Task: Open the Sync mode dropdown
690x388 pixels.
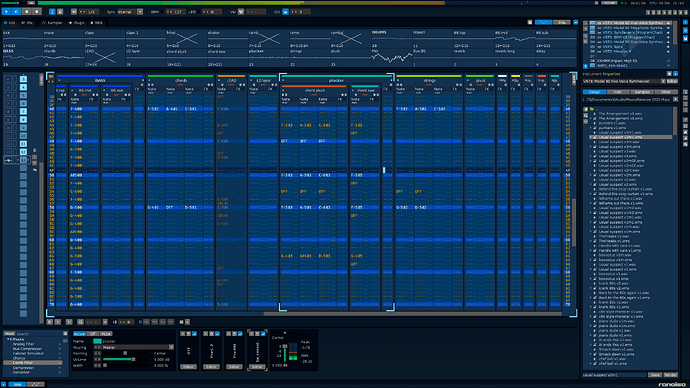Action: pos(130,12)
